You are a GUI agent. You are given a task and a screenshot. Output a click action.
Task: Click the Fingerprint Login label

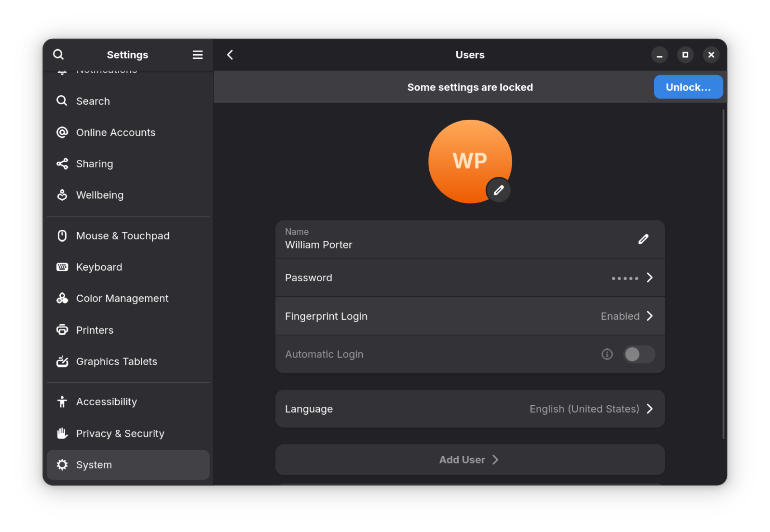click(326, 316)
